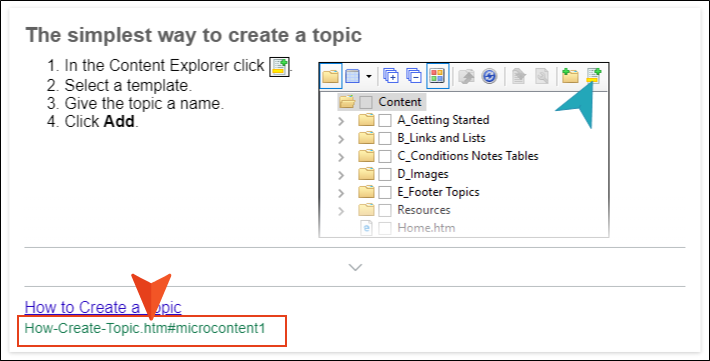Viewport: 710px width, 361px height.
Task: Click the New Topic toolbar icon
Action: click(x=593, y=76)
